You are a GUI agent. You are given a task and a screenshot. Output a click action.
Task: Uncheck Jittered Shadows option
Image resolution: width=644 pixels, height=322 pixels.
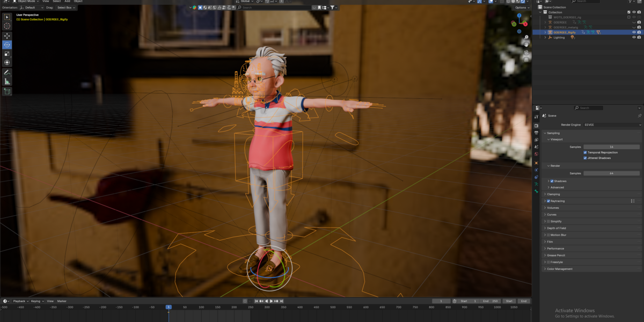586,158
